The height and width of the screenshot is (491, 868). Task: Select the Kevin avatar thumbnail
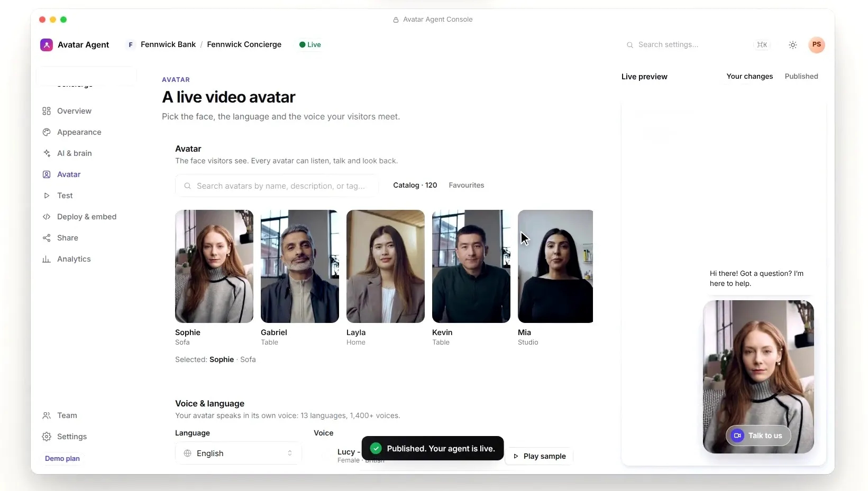point(471,266)
